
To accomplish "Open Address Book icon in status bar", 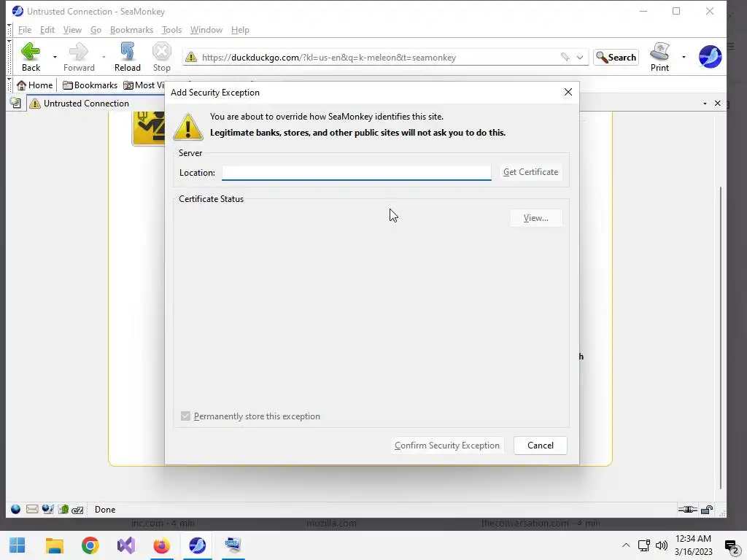I will coord(63,509).
